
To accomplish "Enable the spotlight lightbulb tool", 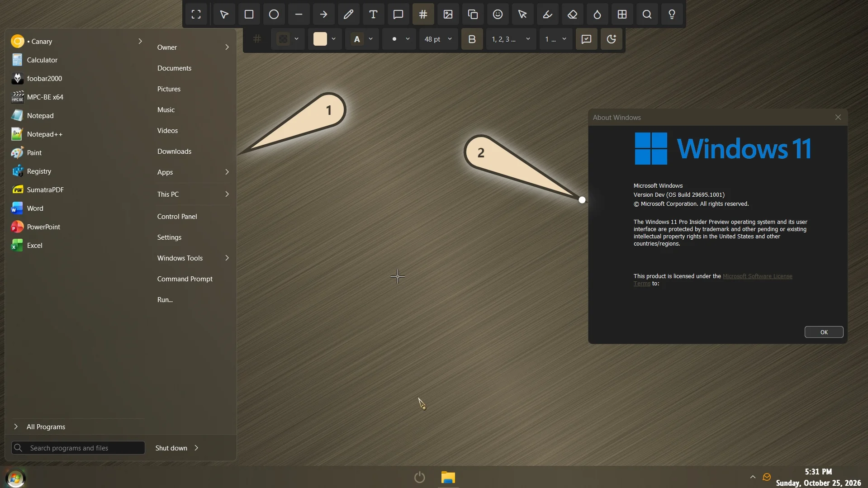I will click(672, 14).
